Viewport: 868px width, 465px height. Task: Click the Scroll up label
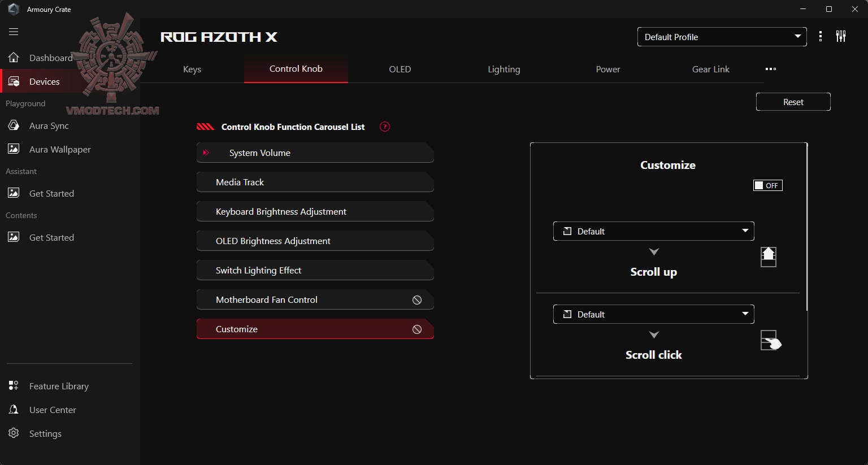point(654,272)
